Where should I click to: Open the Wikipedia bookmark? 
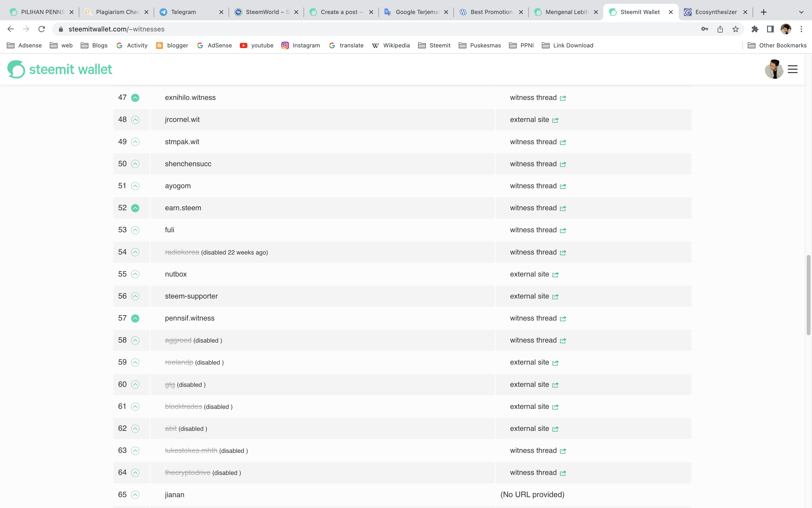(x=391, y=45)
